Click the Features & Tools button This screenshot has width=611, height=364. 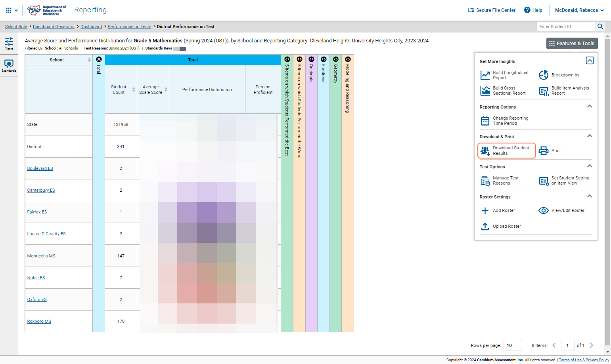tap(572, 44)
